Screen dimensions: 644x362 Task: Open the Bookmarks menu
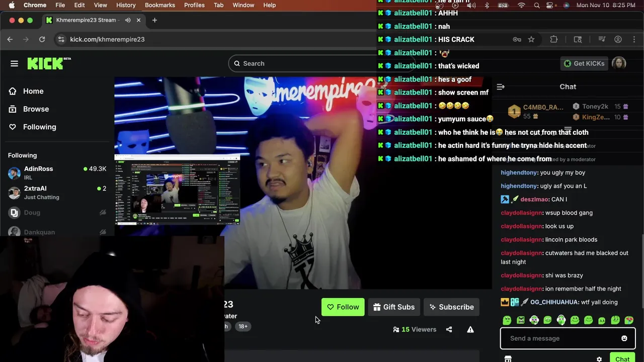coord(160,5)
